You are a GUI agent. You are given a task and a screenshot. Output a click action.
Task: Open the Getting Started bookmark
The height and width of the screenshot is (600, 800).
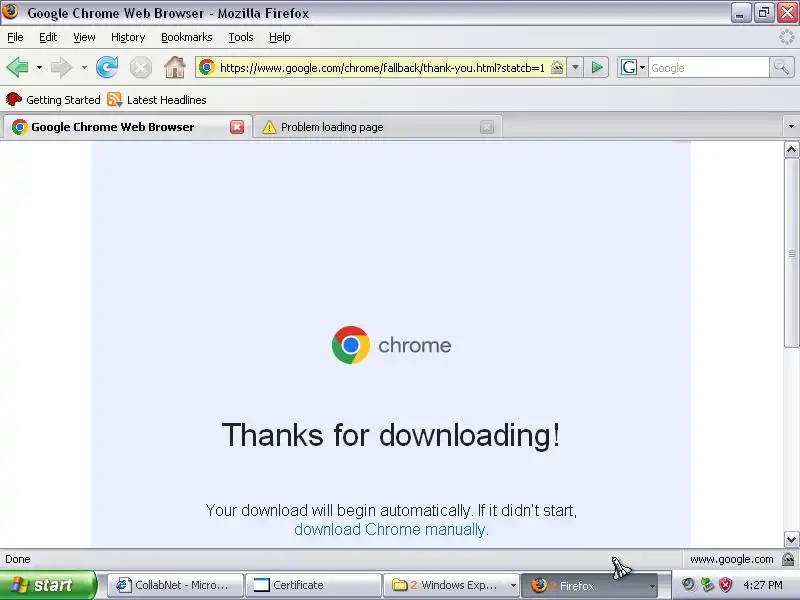(x=53, y=99)
